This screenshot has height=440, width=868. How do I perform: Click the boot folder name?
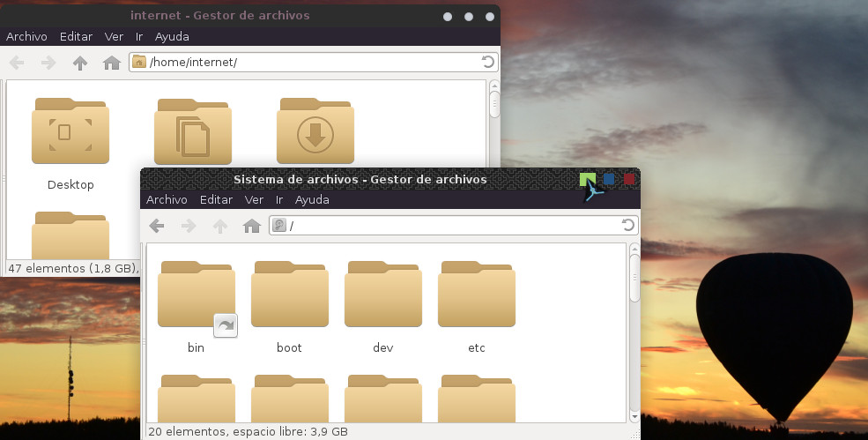(290, 347)
